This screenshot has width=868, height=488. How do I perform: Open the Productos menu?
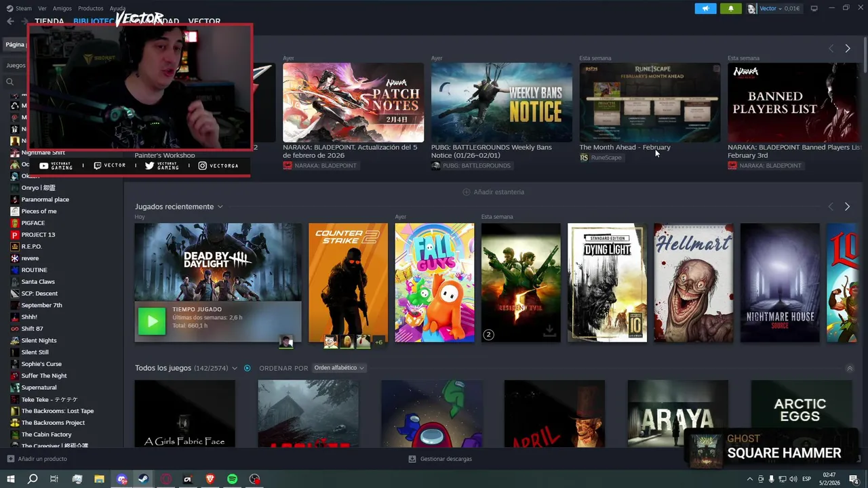coord(90,8)
